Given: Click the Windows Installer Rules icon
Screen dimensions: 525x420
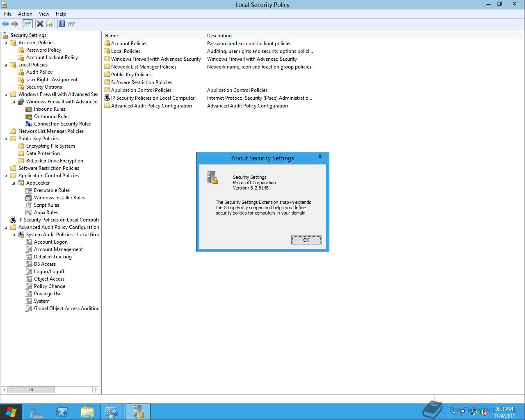Looking at the screenshot, I should pyautogui.click(x=29, y=198).
